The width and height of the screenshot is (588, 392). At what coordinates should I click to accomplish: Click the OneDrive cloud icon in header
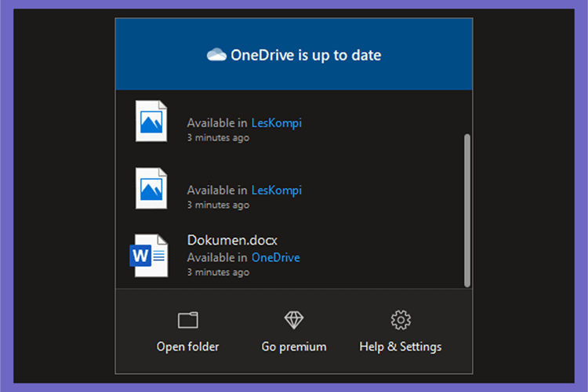point(216,55)
